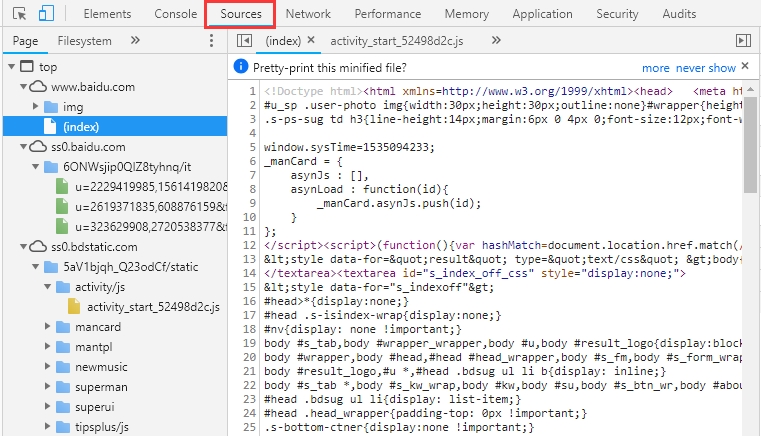
Task: Collapse the top frame tree node
Action: pos(11,67)
